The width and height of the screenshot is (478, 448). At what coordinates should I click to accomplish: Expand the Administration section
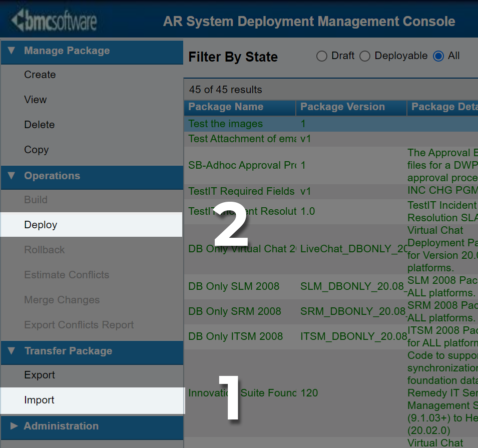point(14,426)
